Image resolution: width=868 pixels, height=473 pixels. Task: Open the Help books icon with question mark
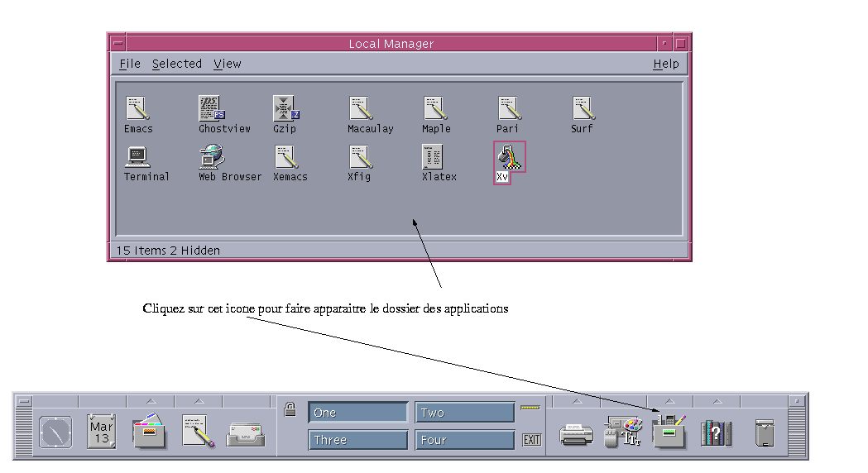click(717, 433)
